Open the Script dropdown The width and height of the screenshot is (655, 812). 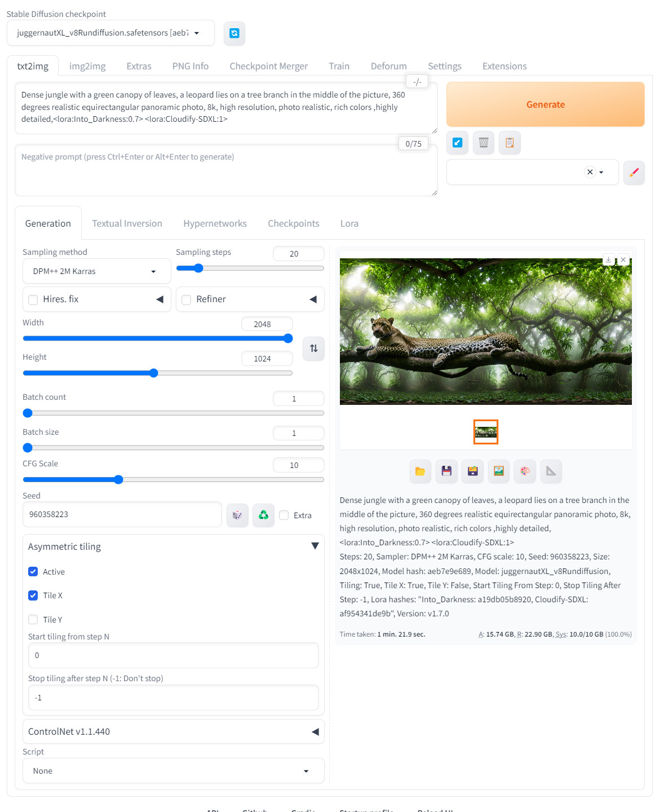(x=173, y=771)
